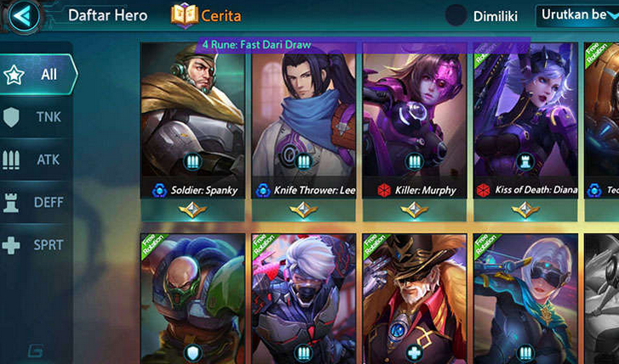This screenshot has width=619, height=364.
Task: Click the star icon beside All
Action: coord(14,75)
